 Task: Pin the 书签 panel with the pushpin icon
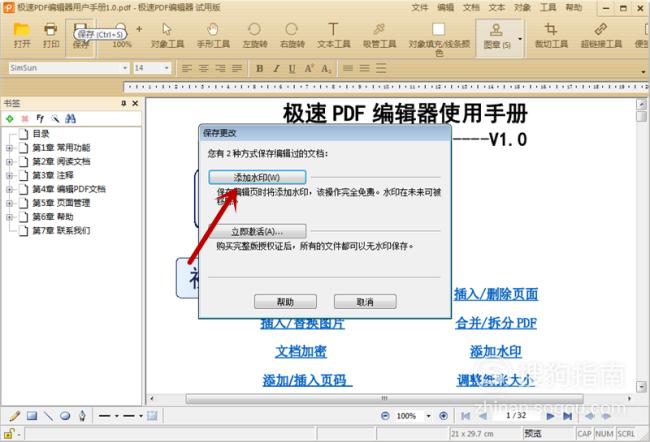(124, 103)
